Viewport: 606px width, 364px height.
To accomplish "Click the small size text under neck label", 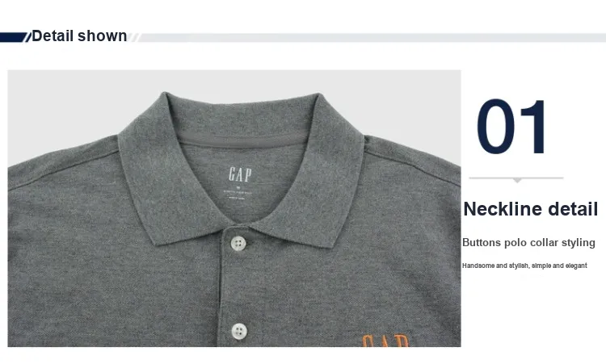I will click(238, 194).
